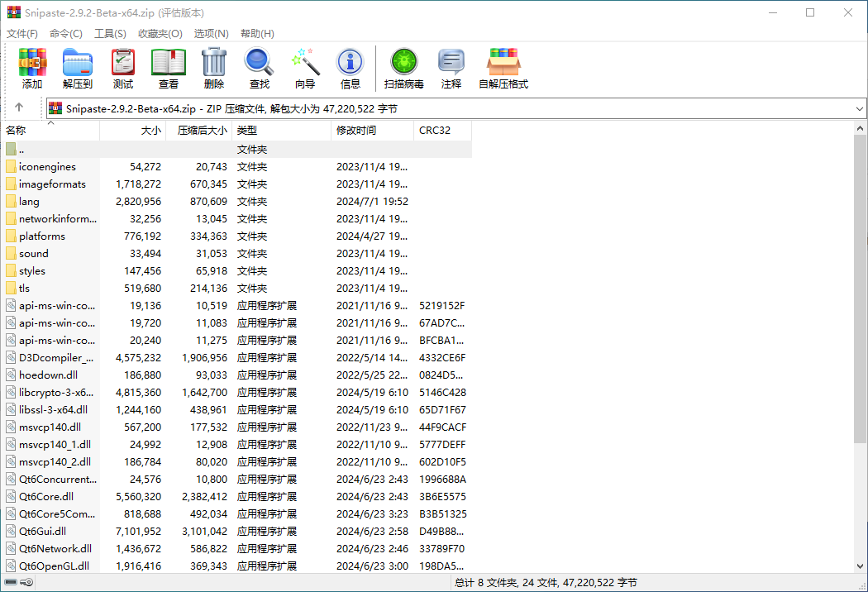Image resolution: width=868 pixels, height=592 pixels.
Task: Sort by 修改时间 column header
Action: 373,130
